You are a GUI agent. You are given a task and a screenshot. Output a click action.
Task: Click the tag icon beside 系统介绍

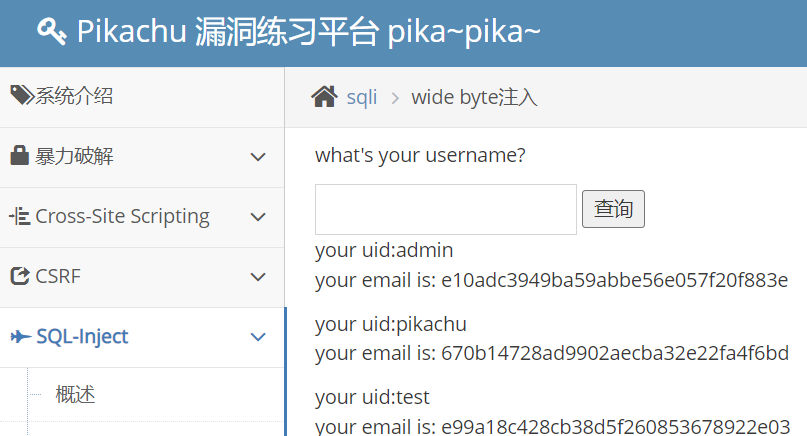(x=22, y=95)
